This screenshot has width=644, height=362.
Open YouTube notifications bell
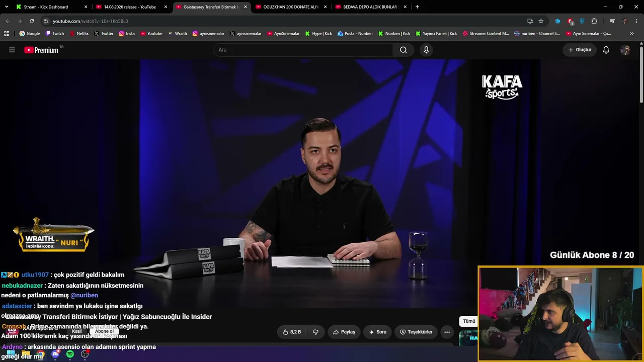tap(606, 50)
